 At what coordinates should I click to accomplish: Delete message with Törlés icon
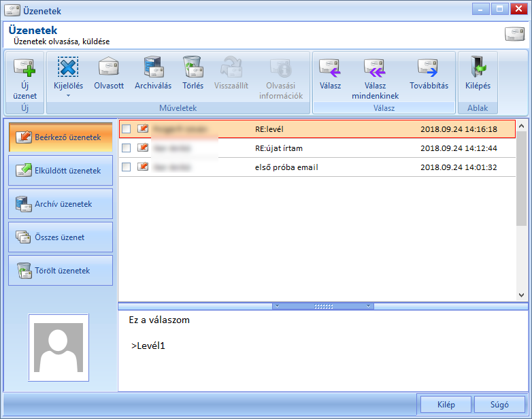(193, 73)
